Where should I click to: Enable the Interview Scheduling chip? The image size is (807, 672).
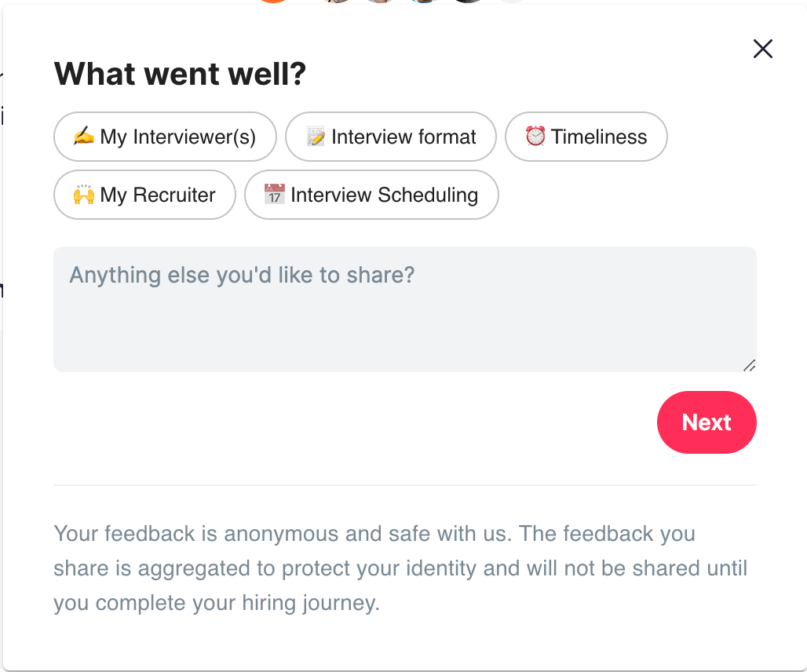click(x=371, y=195)
